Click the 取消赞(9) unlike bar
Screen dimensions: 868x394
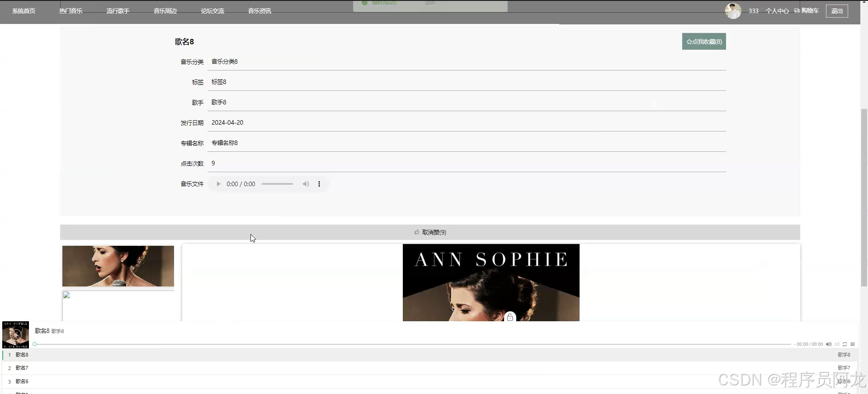430,232
